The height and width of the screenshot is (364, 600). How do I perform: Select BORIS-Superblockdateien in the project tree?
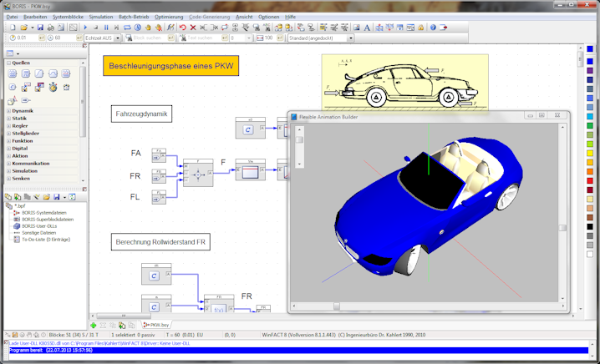click(48, 220)
